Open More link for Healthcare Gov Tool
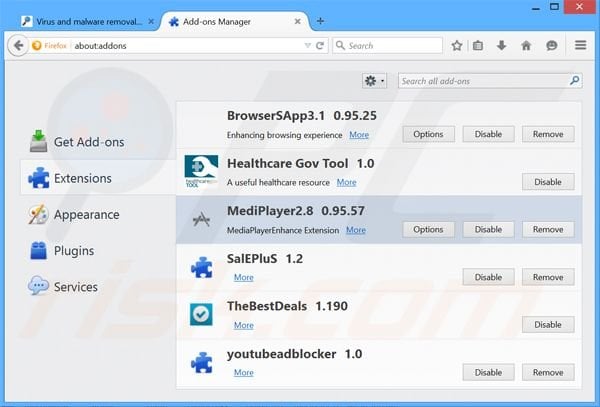 pos(346,182)
